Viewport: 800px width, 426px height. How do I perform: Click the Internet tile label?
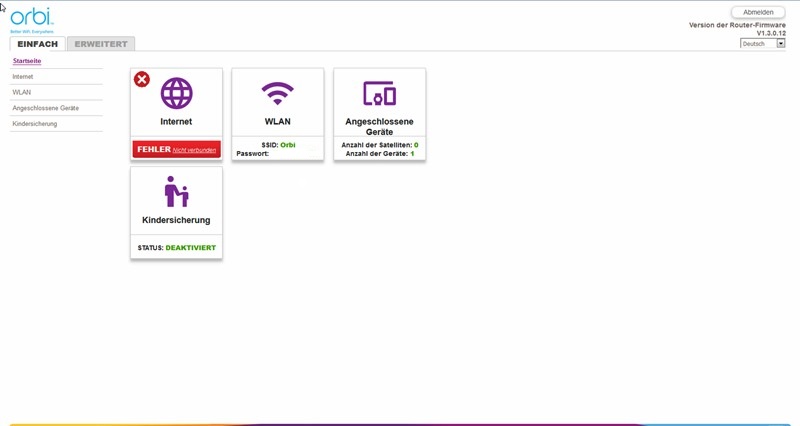pos(176,121)
